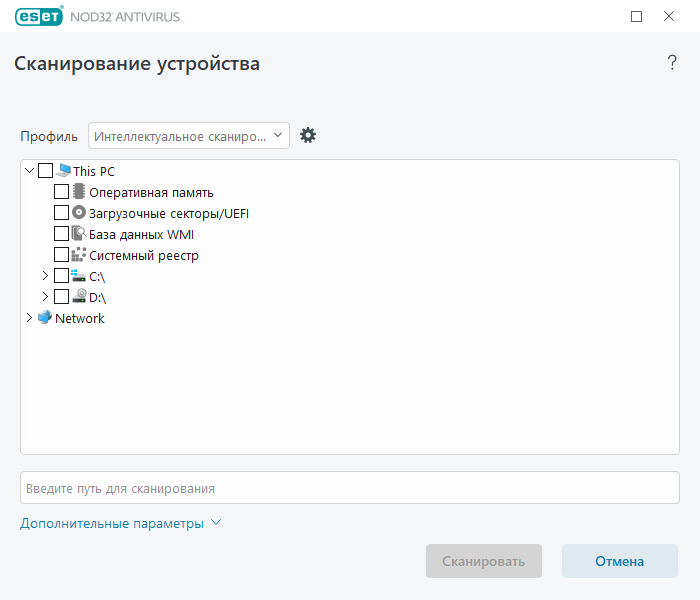Screen dimensions: 700x600
Task: Expand the Network tree node
Action: click(29, 317)
